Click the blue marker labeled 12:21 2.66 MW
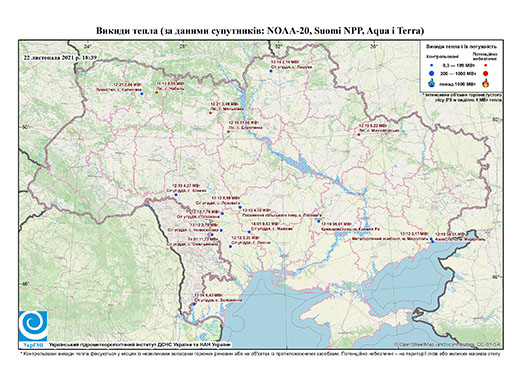This screenshot has height=368, width=520. point(142,94)
